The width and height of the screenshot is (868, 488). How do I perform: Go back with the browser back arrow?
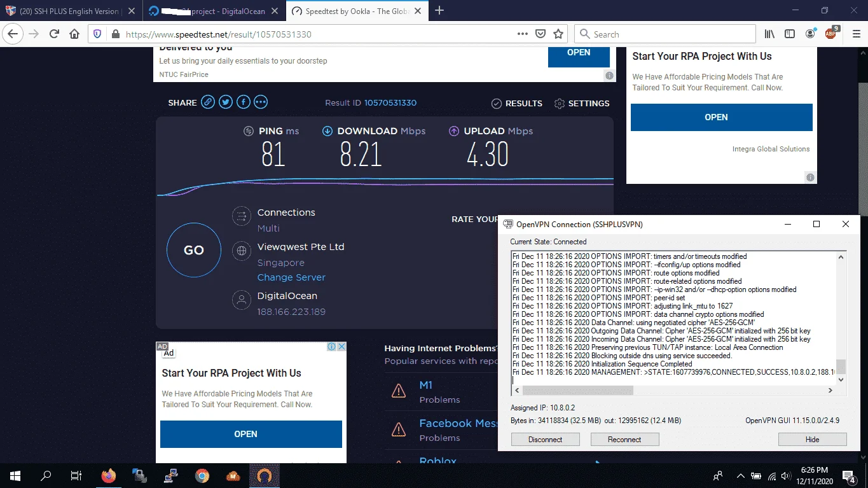13,34
